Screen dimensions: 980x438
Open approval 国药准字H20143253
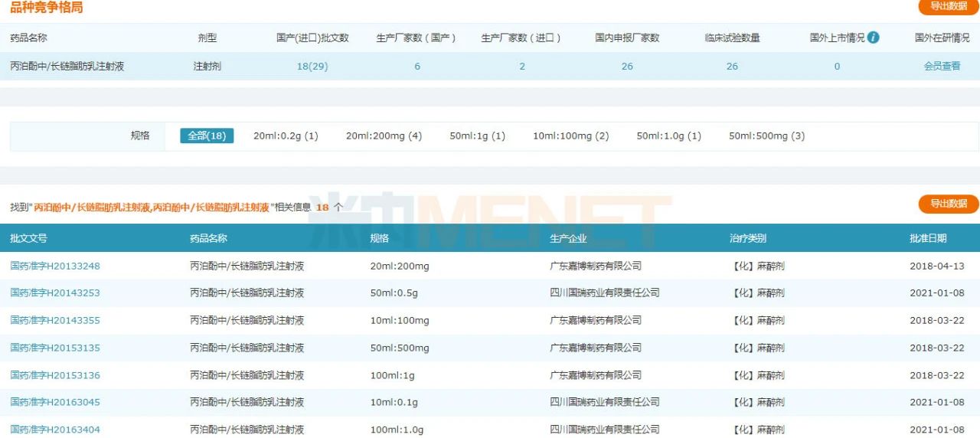tap(55, 293)
